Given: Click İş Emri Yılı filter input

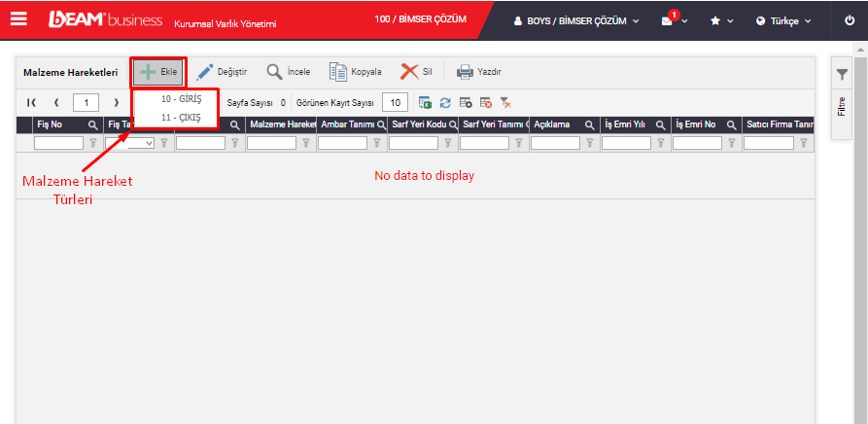Looking at the screenshot, I should point(626,143).
